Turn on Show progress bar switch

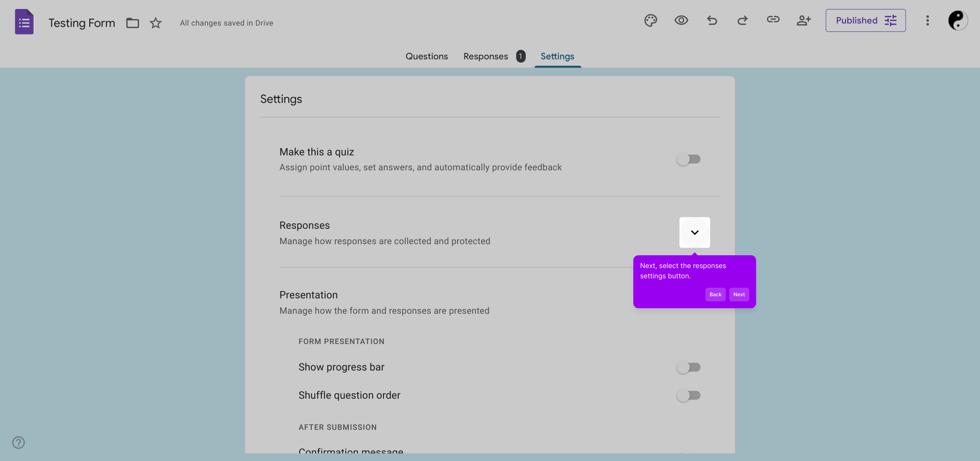coord(688,367)
